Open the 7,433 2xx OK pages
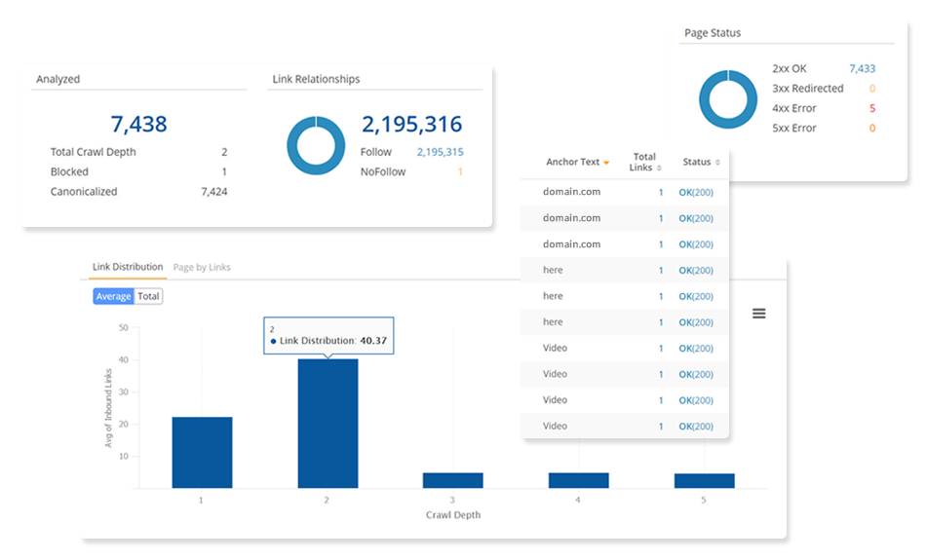 point(862,69)
